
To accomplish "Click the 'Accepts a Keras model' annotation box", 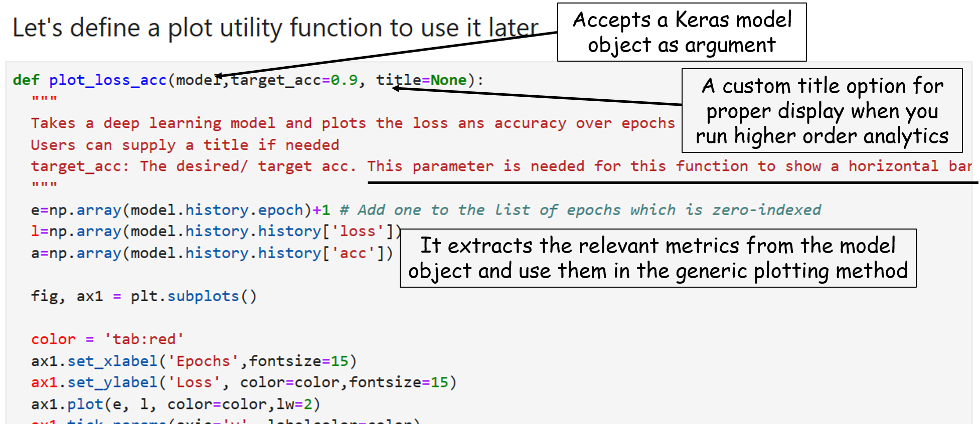I will tap(682, 34).
